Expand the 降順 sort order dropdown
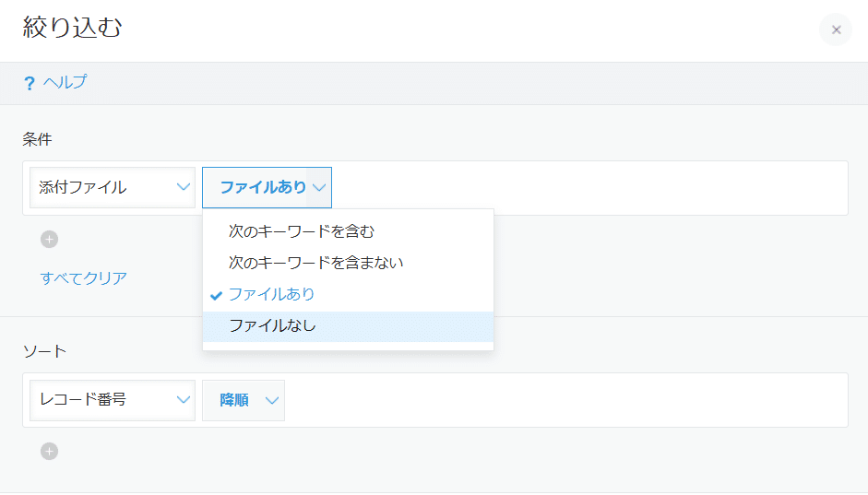Image resolution: width=868 pixels, height=495 pixels. (x=244, y=400)
